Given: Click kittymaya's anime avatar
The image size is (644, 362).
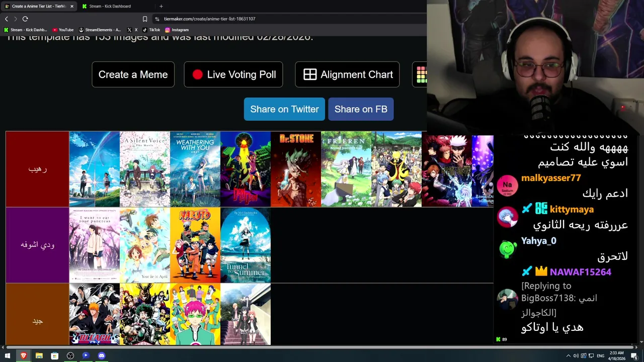Looking at the screenshot, I should click(507, 217).
